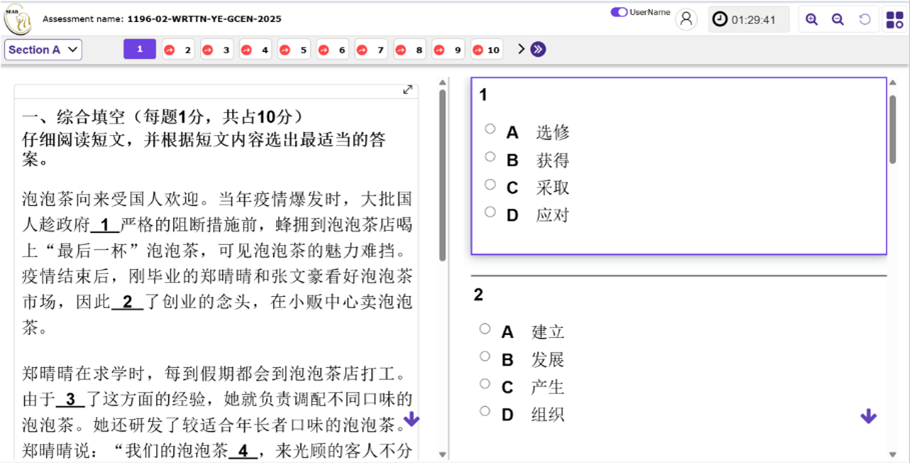Select option A 建立 for question 2
Image resolution: width=910 pixels, height=463 pixels.
coord(485,328)
